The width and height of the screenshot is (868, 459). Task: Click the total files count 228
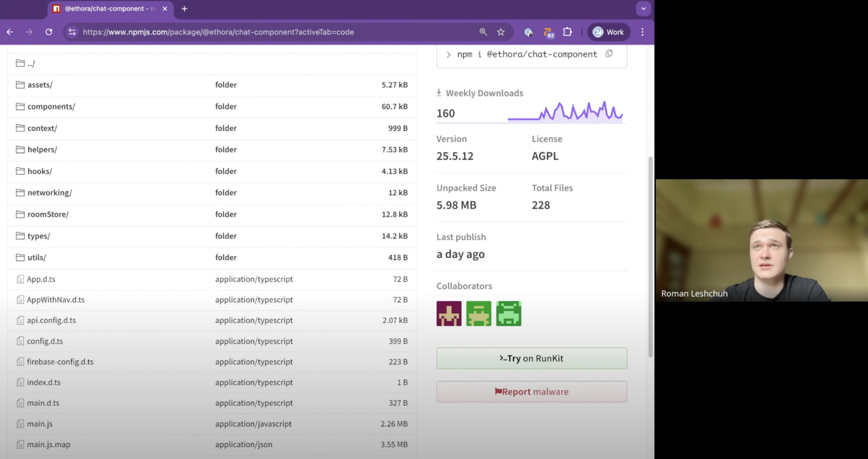coord(541,205)
